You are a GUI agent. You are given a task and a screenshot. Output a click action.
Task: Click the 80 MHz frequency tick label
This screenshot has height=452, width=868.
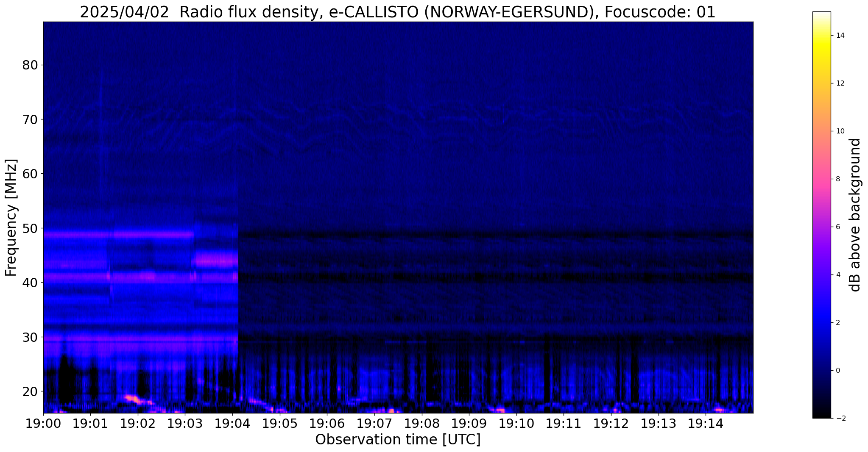point(30,65)
